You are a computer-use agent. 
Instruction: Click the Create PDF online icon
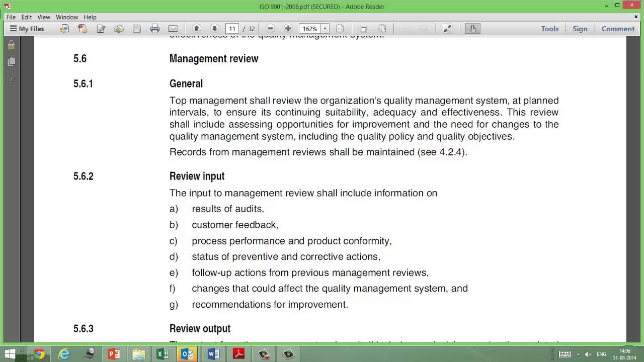83,29
